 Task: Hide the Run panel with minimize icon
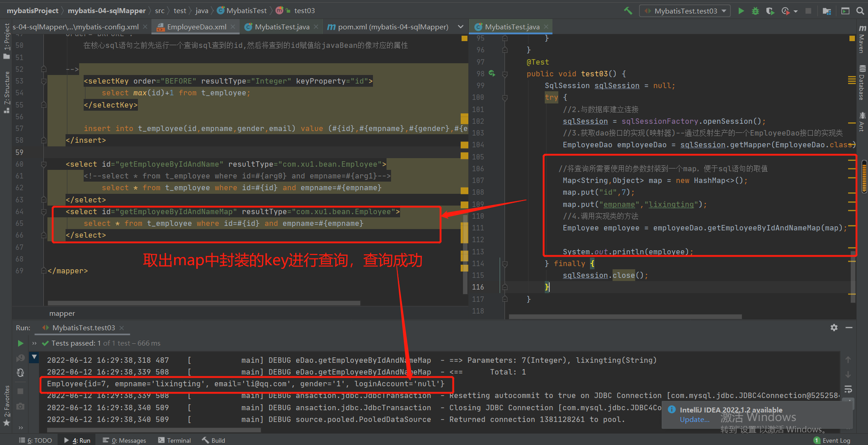coord(849,328)
